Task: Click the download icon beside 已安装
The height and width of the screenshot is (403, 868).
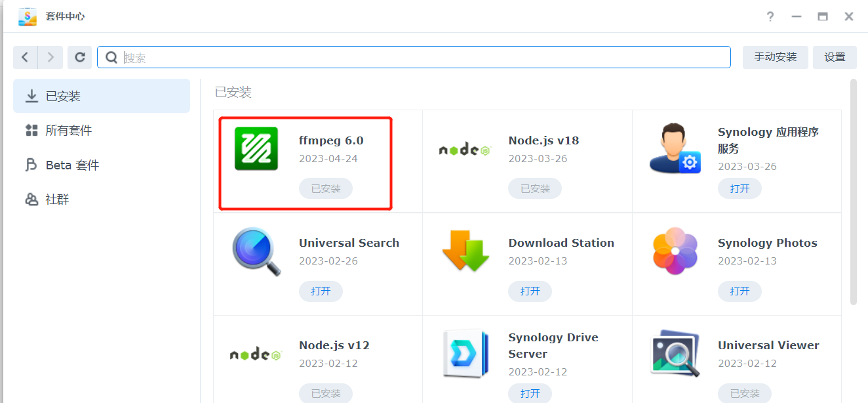Action: [31, 96]
